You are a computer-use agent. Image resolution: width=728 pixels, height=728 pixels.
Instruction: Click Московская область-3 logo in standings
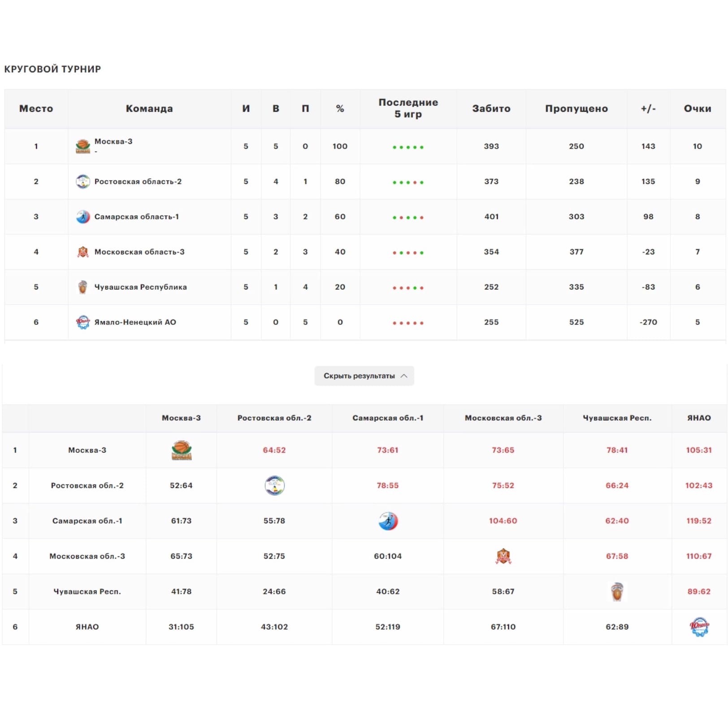[x=83, y=252]
